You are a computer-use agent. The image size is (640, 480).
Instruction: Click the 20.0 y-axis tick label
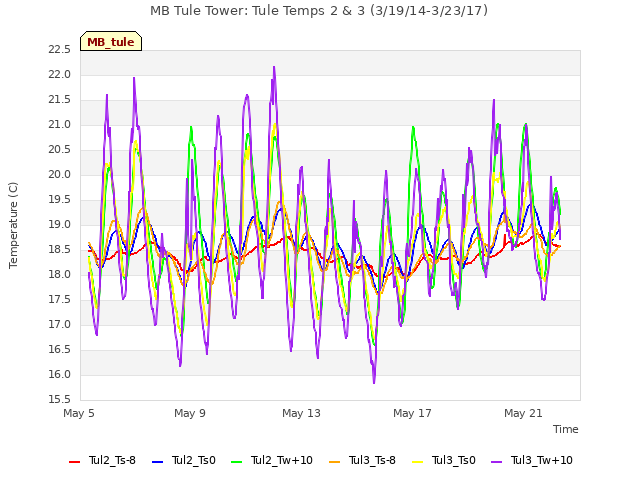pos(60,175)
